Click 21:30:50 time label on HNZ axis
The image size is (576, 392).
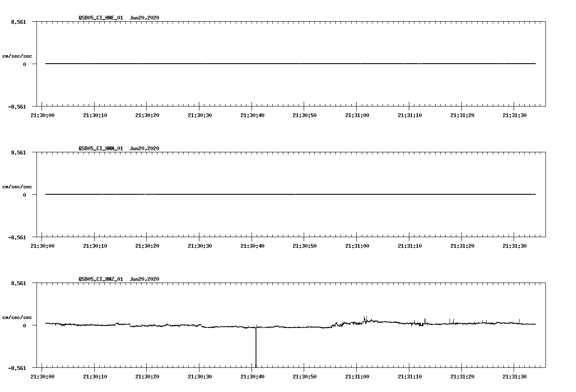pos(305,377)
